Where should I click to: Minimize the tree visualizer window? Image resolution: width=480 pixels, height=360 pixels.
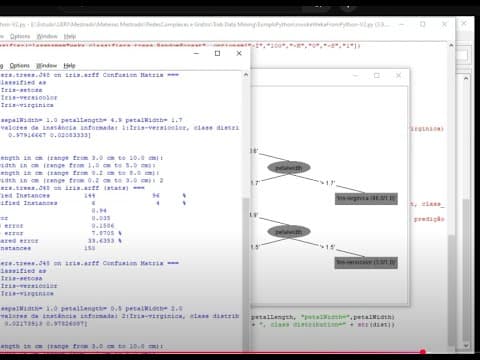tap(355, 76)
